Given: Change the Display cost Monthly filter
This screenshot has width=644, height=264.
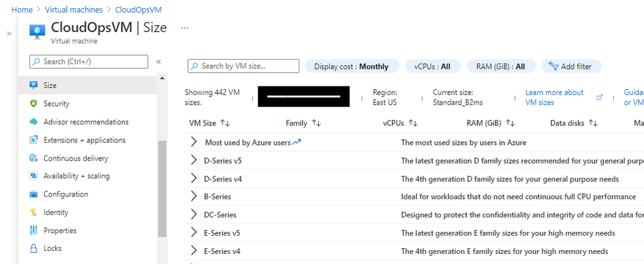Looking at the screenshot, I should click(x=352, y=66).
